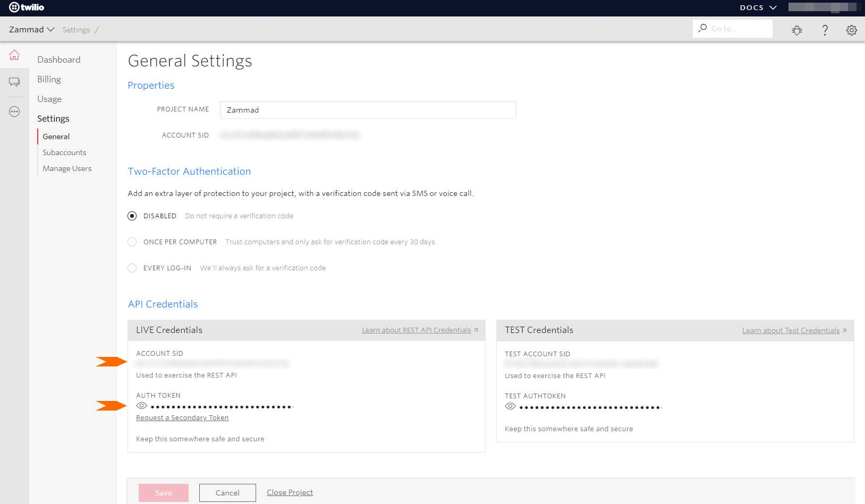The height and width of the screenshot is (504, 865).
Task: Click the Close Project link
Action: click(290, 492)
